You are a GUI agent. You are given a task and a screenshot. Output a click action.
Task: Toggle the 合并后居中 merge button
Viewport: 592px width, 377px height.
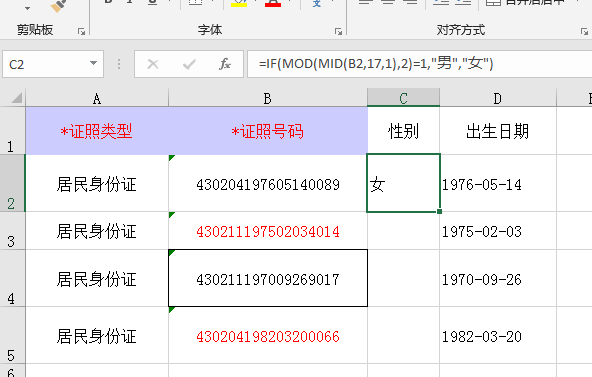point(525,3)
